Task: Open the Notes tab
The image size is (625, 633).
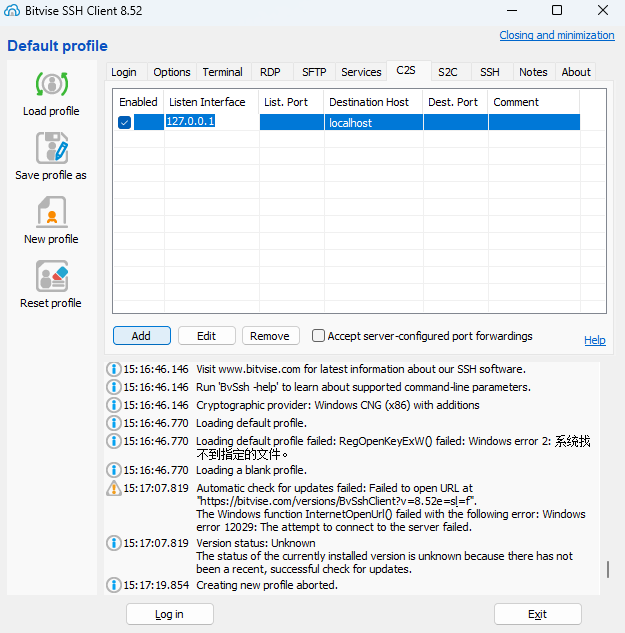Action: click(x=533, y=72)
